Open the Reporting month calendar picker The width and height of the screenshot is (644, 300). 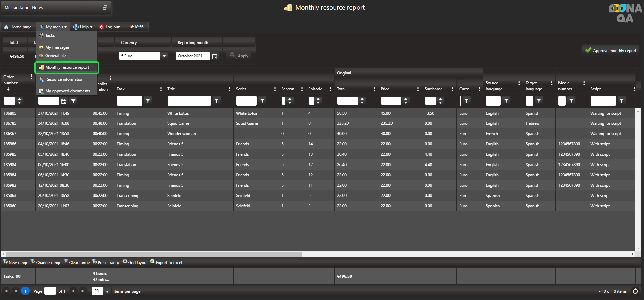click(215, 56)
